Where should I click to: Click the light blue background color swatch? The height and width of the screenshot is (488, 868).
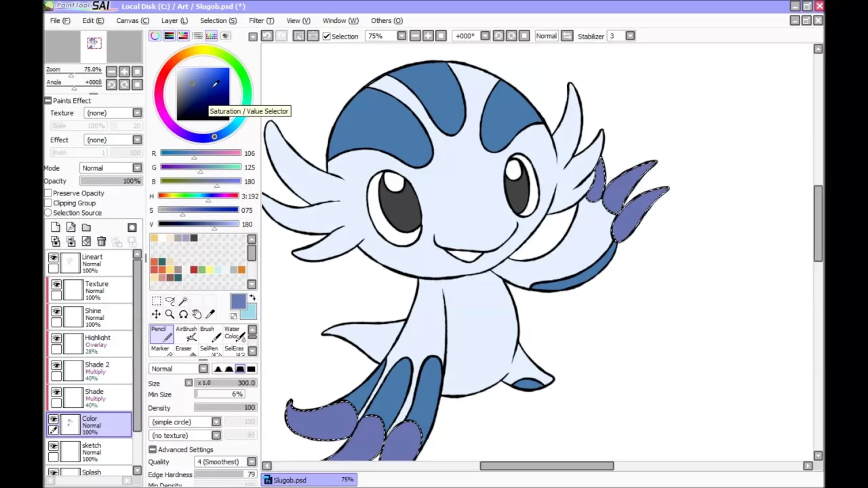click(250, 312)
